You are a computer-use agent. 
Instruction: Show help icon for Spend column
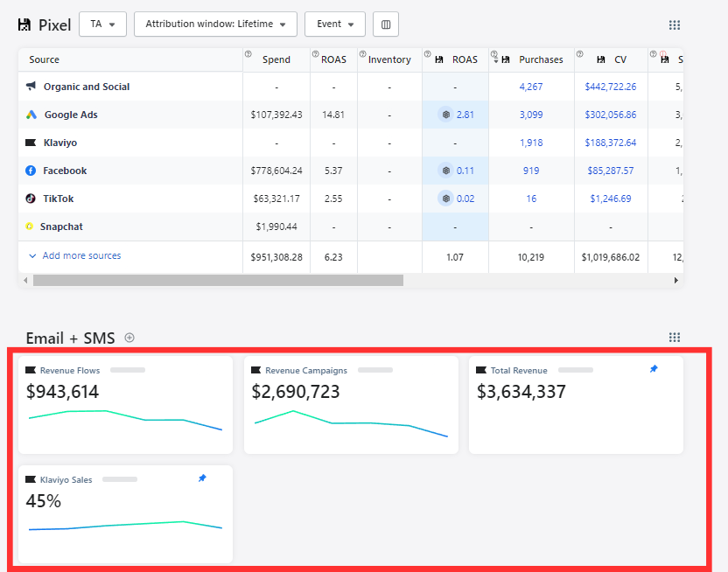(248, 54)
